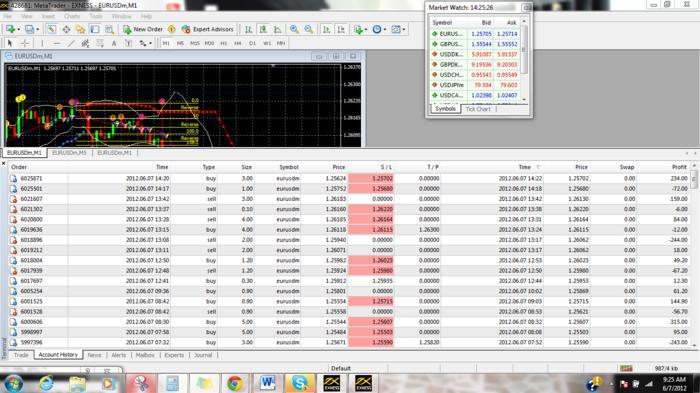Zoom in on the chart
The height and width of the screenshot is (393, 700).
click(x=294, y=29)
